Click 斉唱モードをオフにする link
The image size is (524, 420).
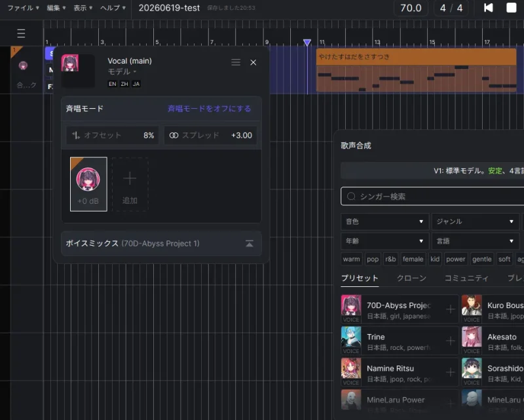coord(209,109)
